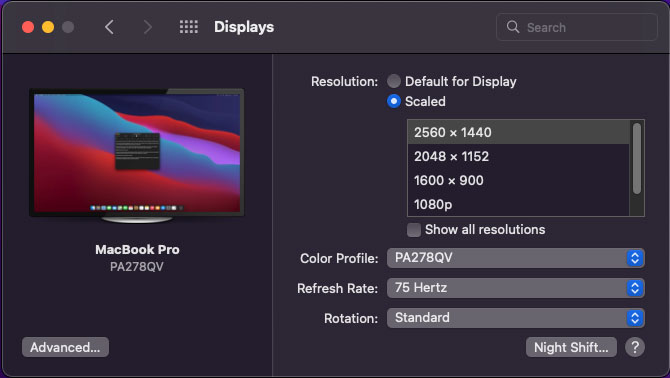Open the Color Profile PA278QV dropdown
The height and width of the screenshot is (378, 670).
click(515, 258)
